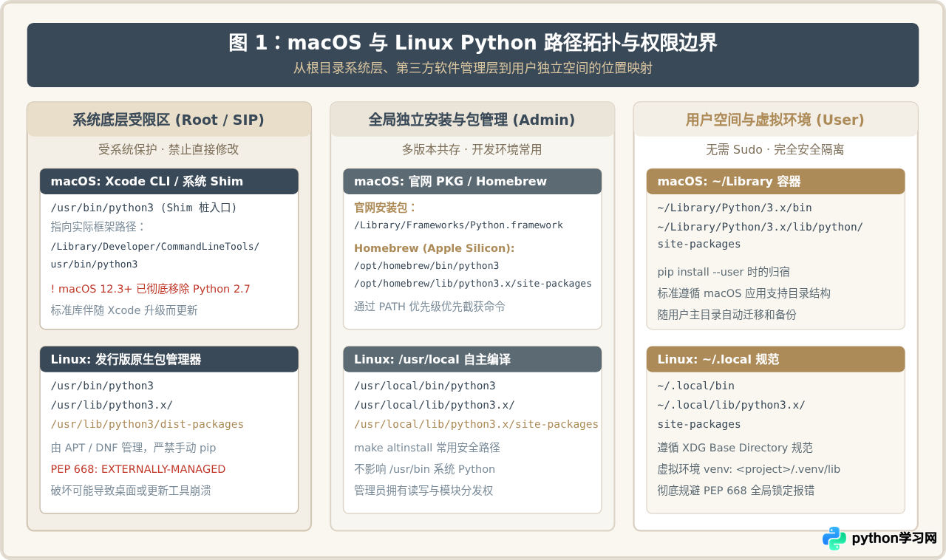This screenshot has height=560, width=946.
Task: Click the path /Library/Frameworks/Python.framework
Action: pyautogui.click(x=458, y=225)
